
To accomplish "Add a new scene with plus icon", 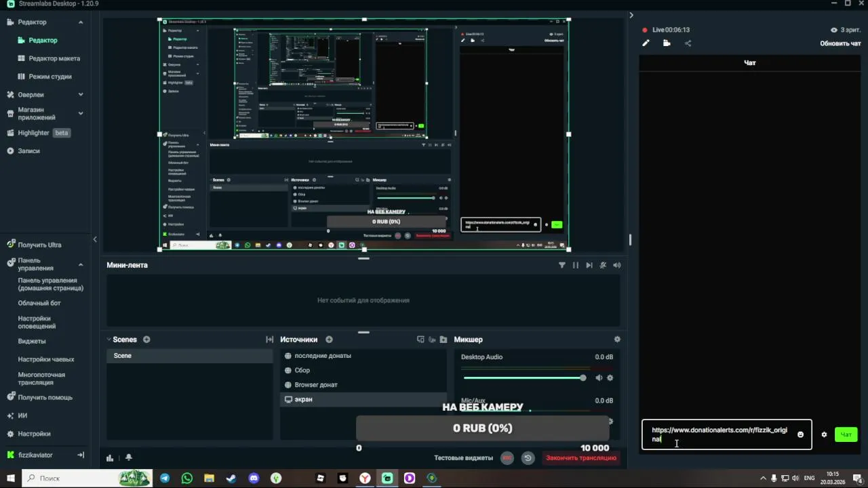I will coord(146,340).
